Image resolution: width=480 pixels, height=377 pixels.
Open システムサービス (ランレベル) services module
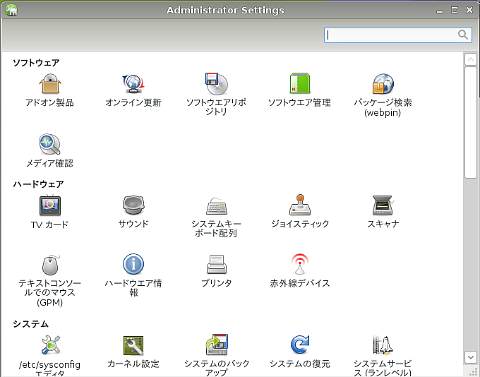(383, 355)
